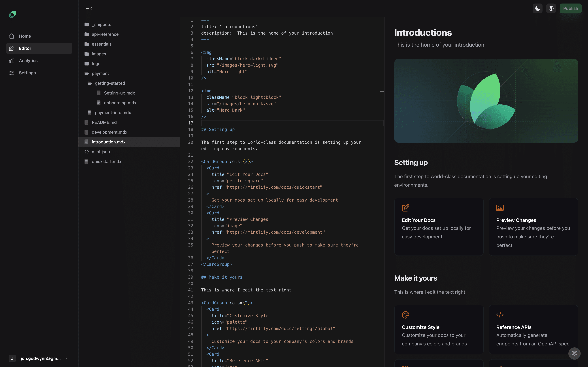The height and width of the screenshot is (367, 588).
Task: Go to Analytics in sidebar
Action: pos(28,61)
